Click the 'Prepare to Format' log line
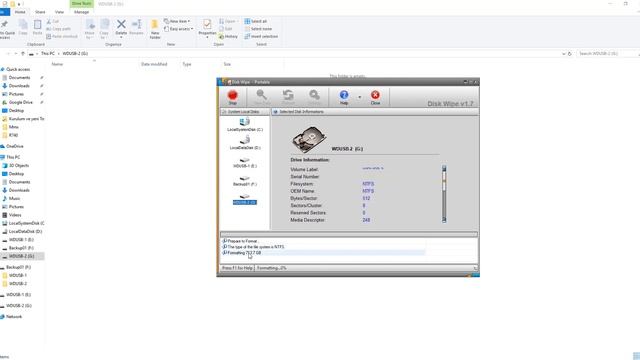 pos(240,241)
